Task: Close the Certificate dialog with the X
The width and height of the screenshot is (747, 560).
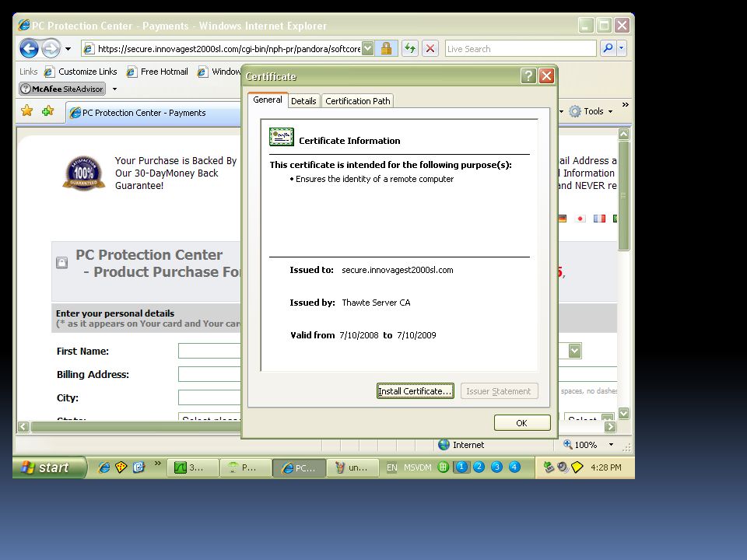Action: pos(546,75)
